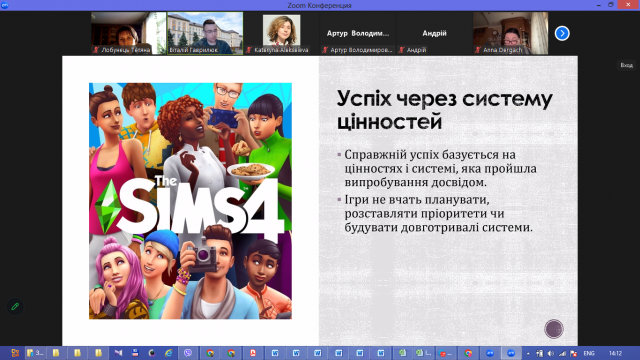
Task: Select Kateryna Aleksieieva participant thumbnail
Action: coord(281,33)
